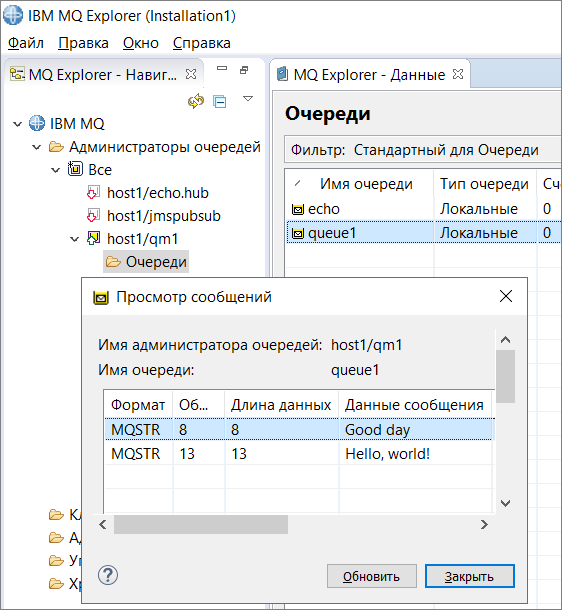563x611 pixels.
Task: Collapse the Администраторы очередей node
Action: pyautogui.click(x=37, y=147)
